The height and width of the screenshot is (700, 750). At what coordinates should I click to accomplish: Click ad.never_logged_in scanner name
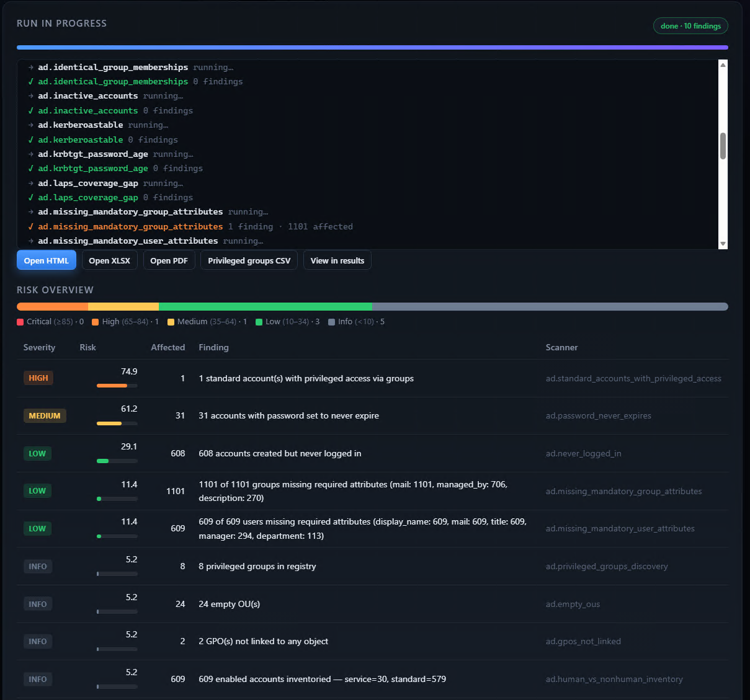pyautogui.click(x=584, y=454)
